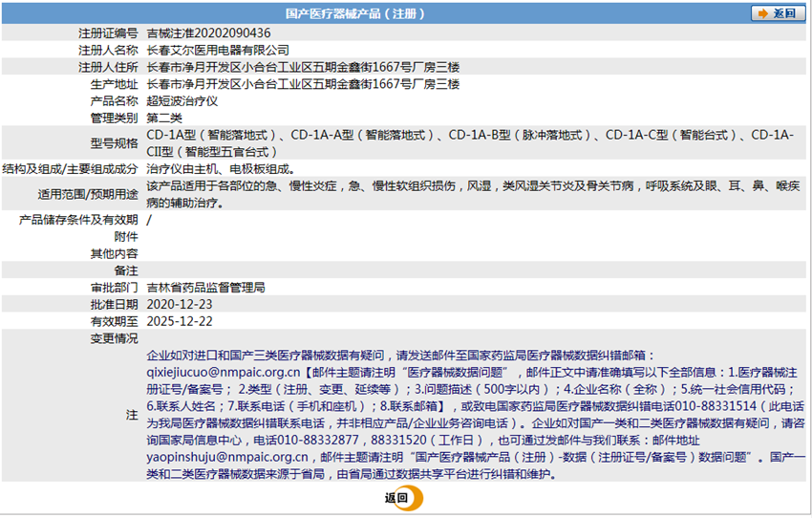Click the 产品名称 field label

click(x=114, y=101)
